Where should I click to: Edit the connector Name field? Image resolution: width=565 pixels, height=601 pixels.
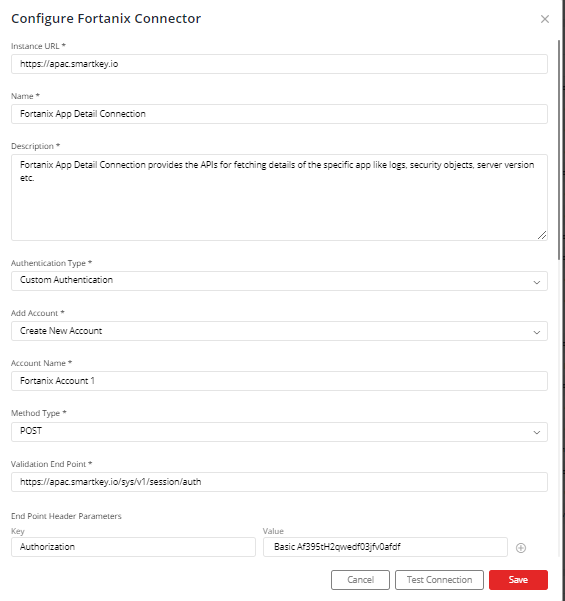click(x=279, y=114)
